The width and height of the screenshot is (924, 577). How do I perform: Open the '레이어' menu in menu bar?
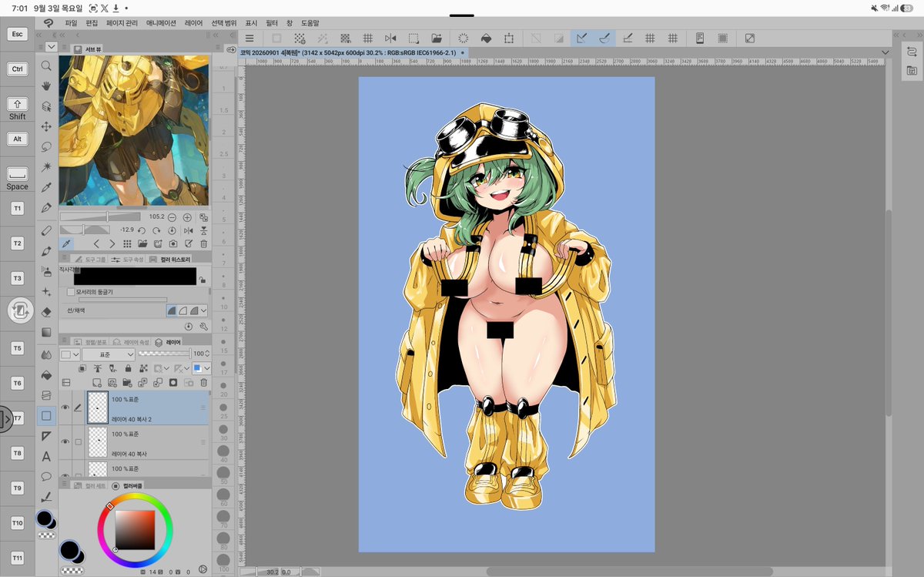(194, 23)
